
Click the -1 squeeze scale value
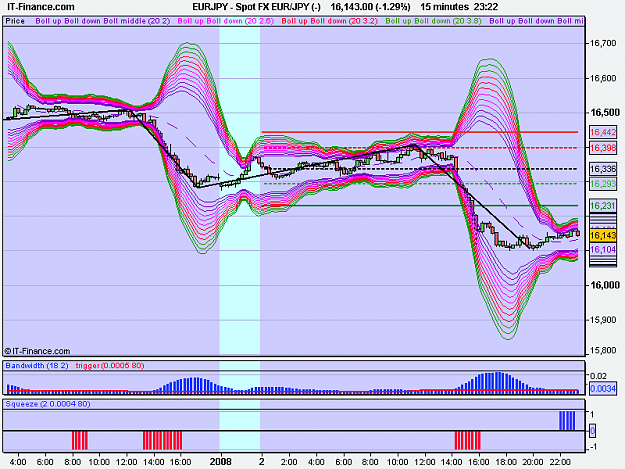[593, 447]
